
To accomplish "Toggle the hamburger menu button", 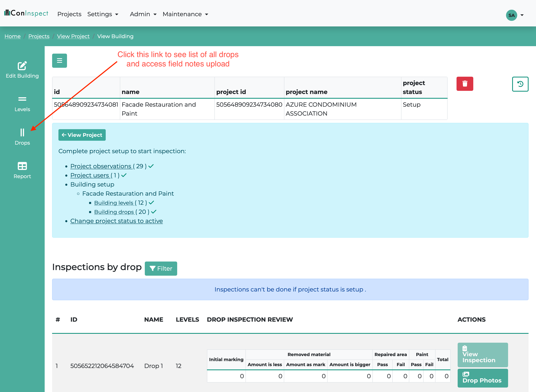I will 59,60.
